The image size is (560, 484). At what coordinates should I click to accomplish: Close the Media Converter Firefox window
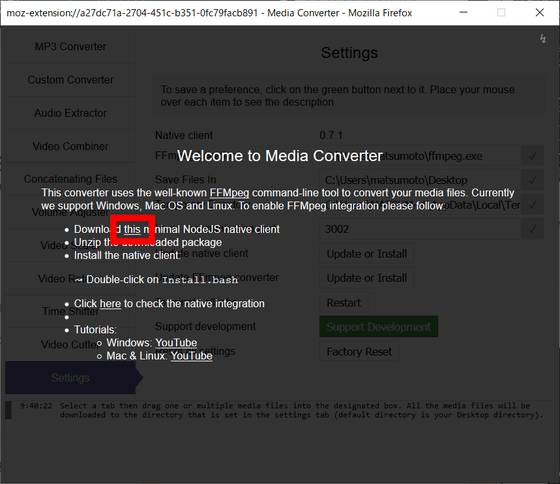540,13
